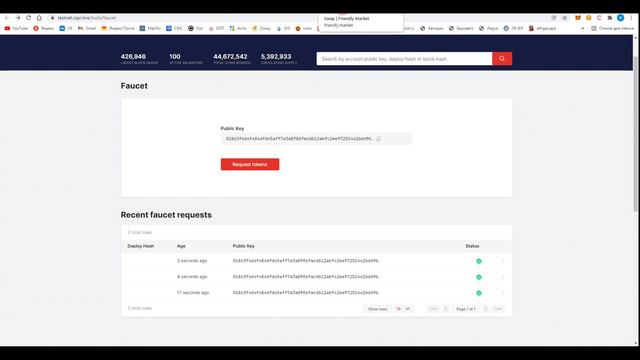Expand hidden bookmarks overflow arrow
The height and width of the screenshot is (360, 640).
[x=583, y=29]
